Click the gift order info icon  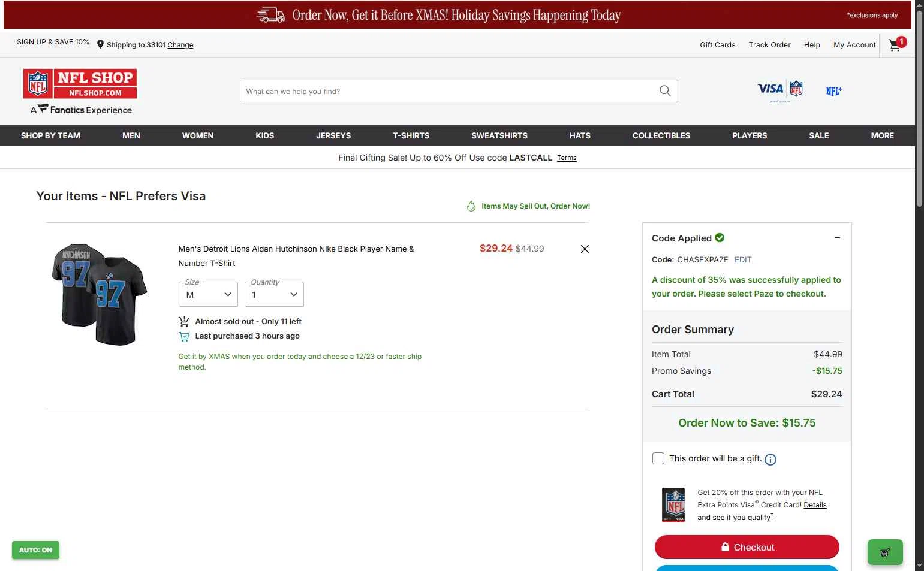[x=770, y=460]
